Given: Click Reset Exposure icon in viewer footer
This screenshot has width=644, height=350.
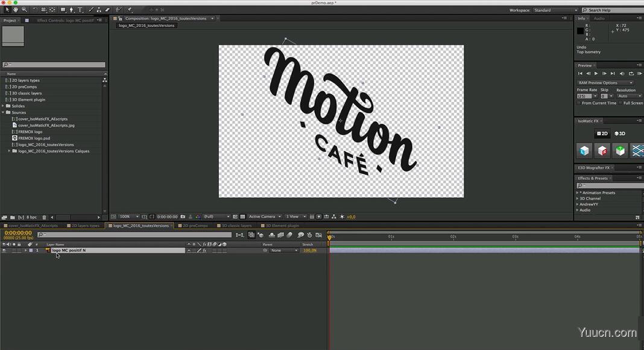Looking at the screenshot, I should pyautogui.click(x=342, y=217).
